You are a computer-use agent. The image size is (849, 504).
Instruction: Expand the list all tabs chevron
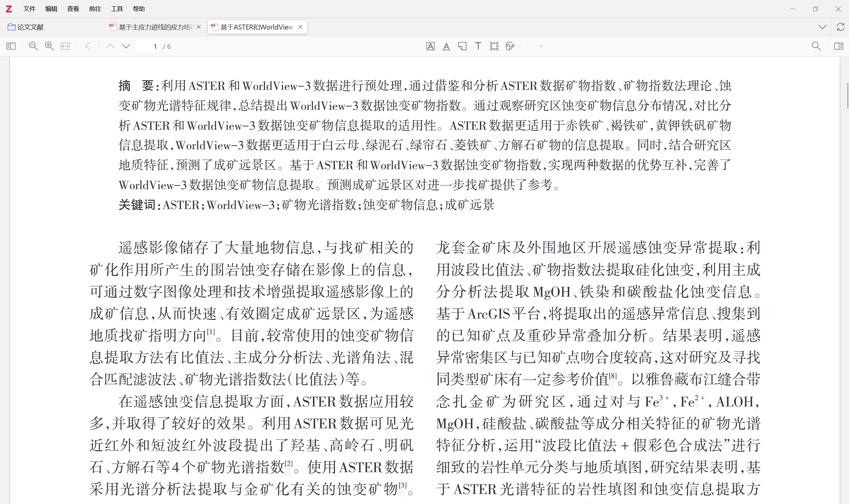(x=822, y=27)
